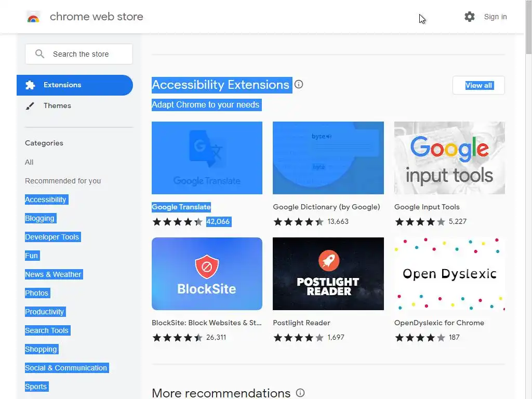The image size is (532, 399).
Task: Click the chrome web store title
Action: [96, 17]
